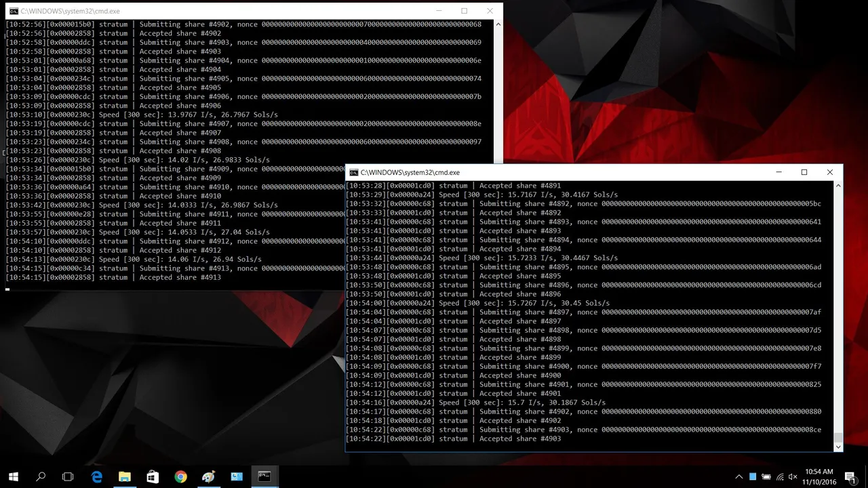This screenshot has height=488, width=868.
Task: Maximize the front cmd.exe window
Action: [804, 172]
